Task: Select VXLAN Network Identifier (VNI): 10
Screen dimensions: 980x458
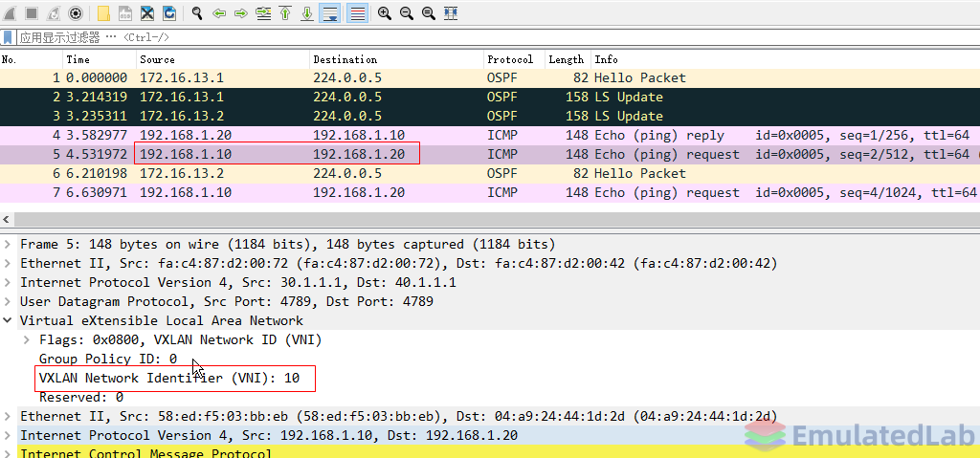Action: (x=169, y=378)
